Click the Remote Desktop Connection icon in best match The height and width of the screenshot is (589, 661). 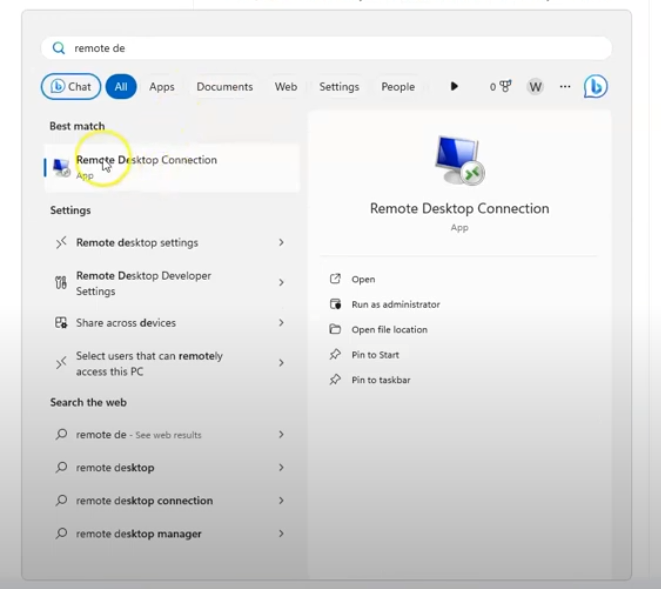[62, 167]
